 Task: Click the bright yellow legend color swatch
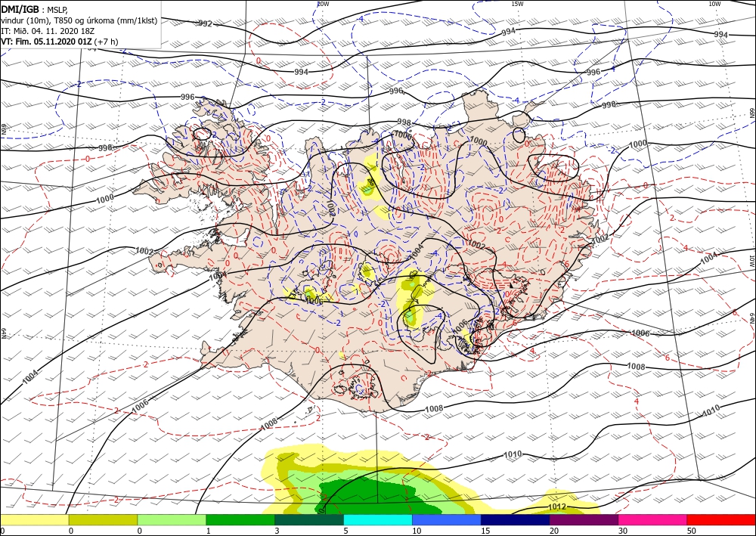[x=34, y=519]
